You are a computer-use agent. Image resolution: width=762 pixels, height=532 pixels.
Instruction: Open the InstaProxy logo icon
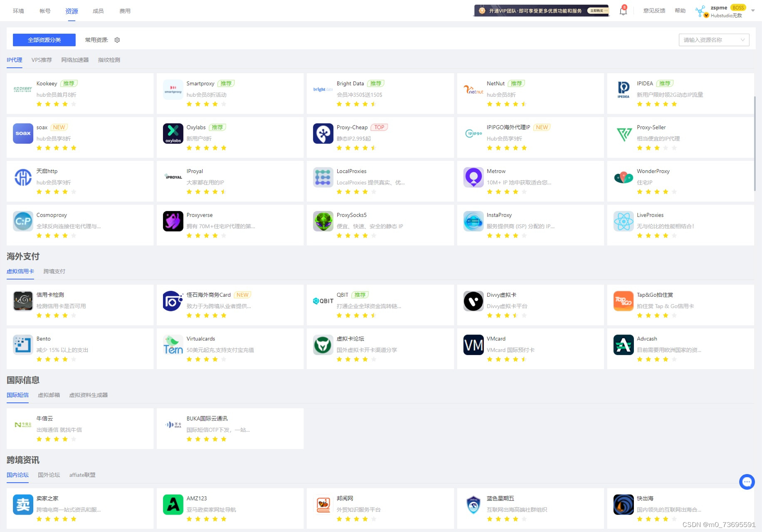473,221
